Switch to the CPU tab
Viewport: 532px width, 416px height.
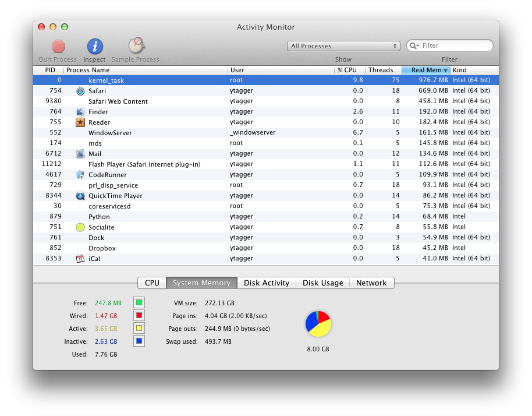click(x=152, y=283)
